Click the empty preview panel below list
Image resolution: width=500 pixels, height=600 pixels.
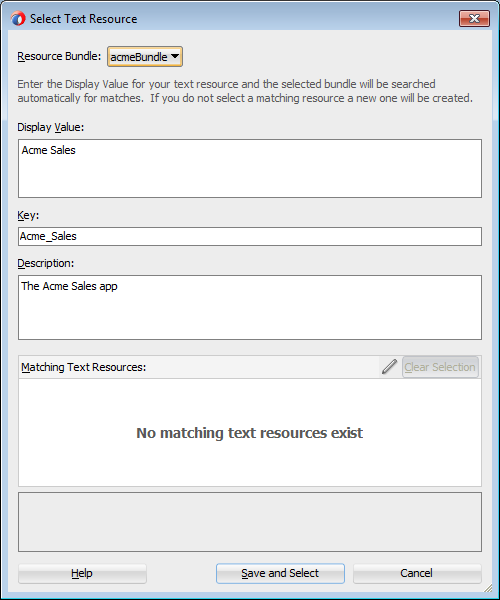(250, 522)
